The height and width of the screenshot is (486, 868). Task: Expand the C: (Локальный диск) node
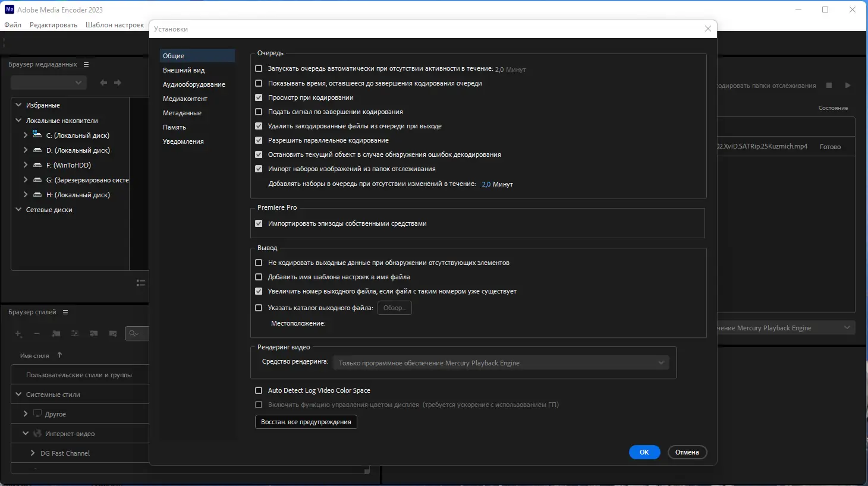pyautogui.click(x=26, y=135)
